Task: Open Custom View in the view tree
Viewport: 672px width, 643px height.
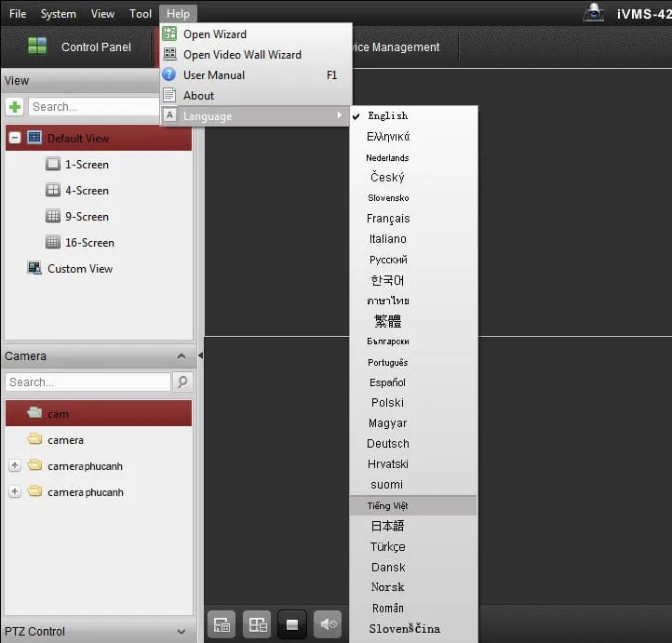Action: (79, 269)
